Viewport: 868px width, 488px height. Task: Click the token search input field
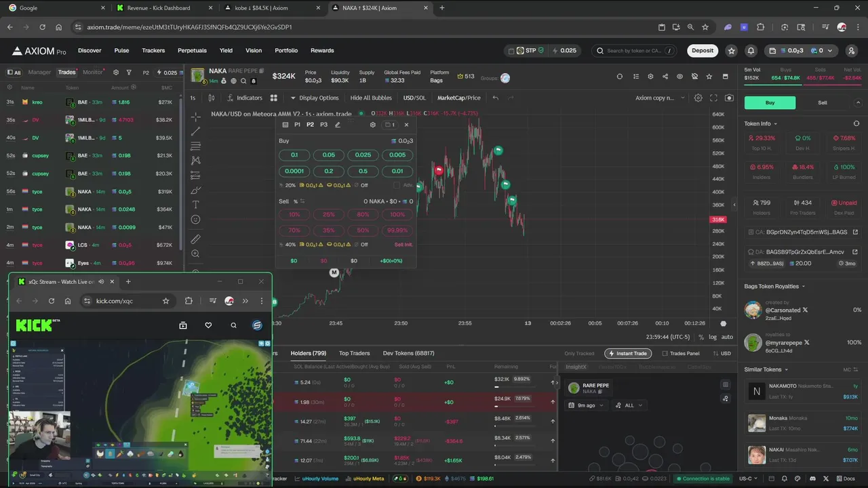pos(635,51)
